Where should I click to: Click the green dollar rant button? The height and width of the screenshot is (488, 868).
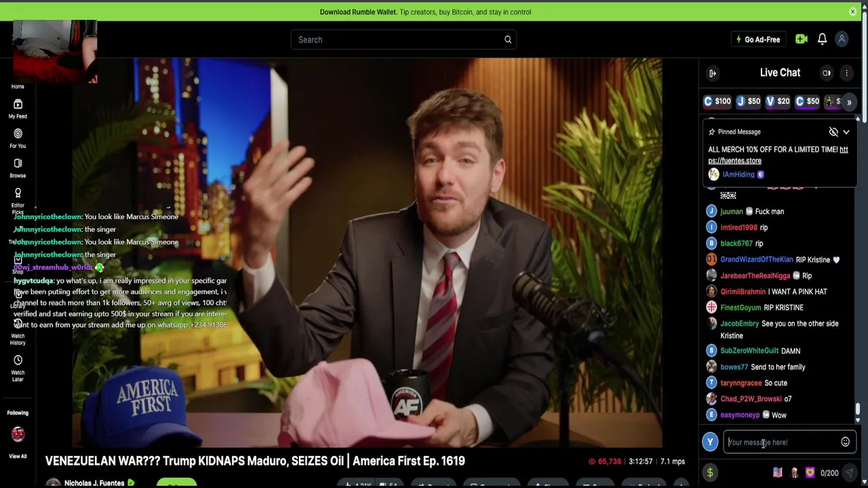[x=710, y=473]
